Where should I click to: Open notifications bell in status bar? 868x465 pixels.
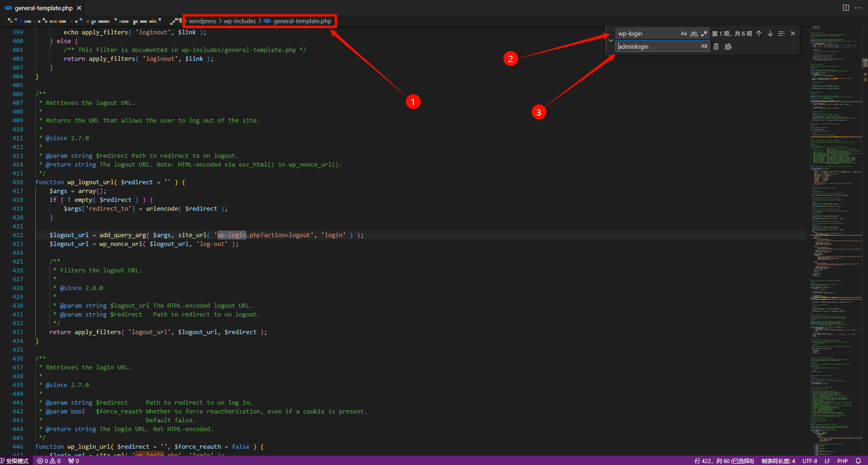point(858,461)
